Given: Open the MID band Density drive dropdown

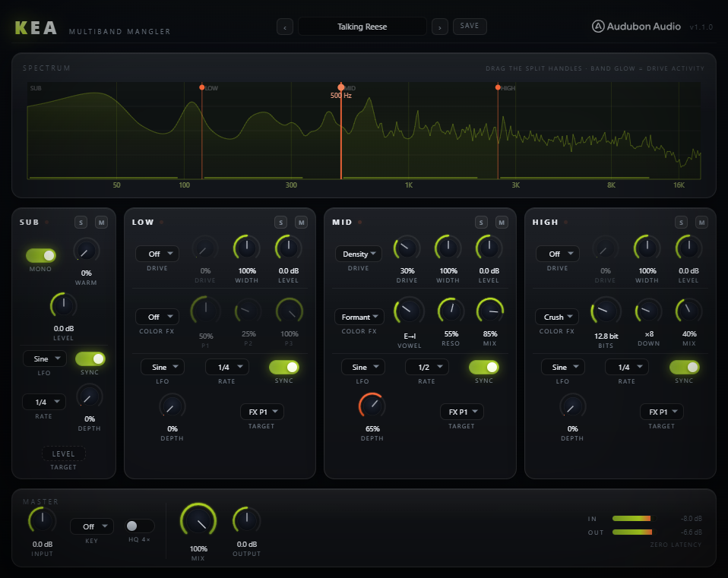Looking at the screenshot, I should [359, 254].
